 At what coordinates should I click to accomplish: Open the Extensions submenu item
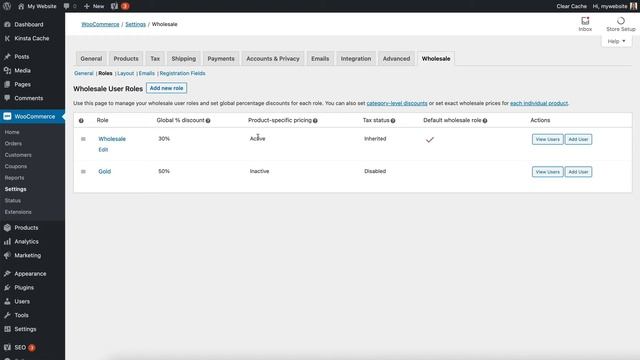[18, 212]
